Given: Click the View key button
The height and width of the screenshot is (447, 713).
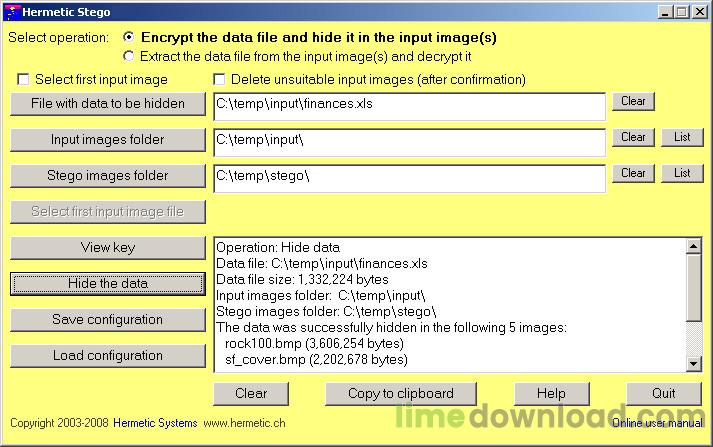Looking at the screenshot, I should click(x=108, y=248).
